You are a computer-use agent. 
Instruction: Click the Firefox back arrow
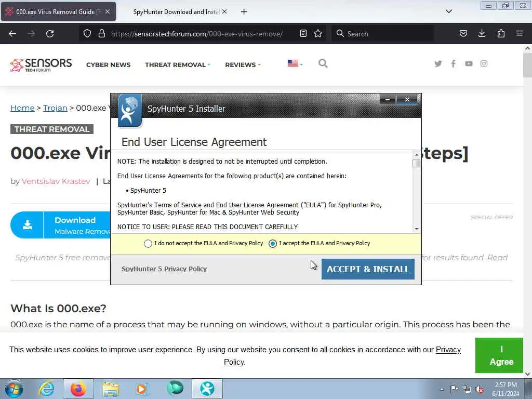[x=12, y=34]
